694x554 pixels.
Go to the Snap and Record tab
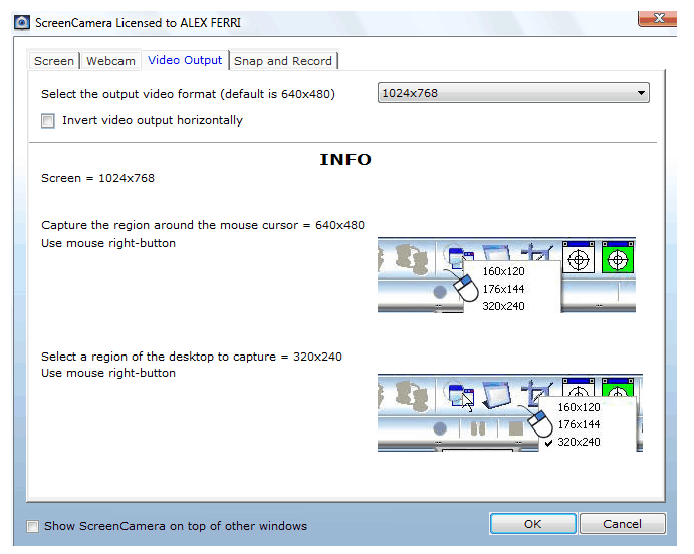(283, 61)
